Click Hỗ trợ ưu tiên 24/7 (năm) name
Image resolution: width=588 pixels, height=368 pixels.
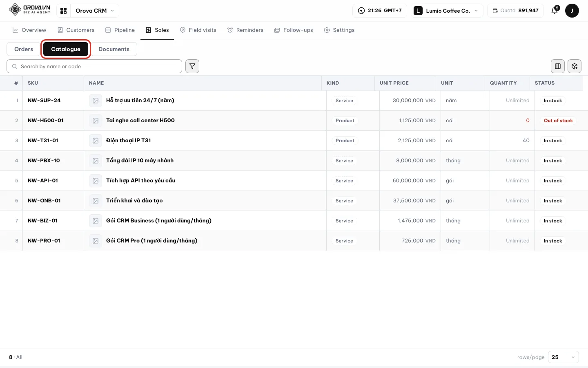coord(140,101)
